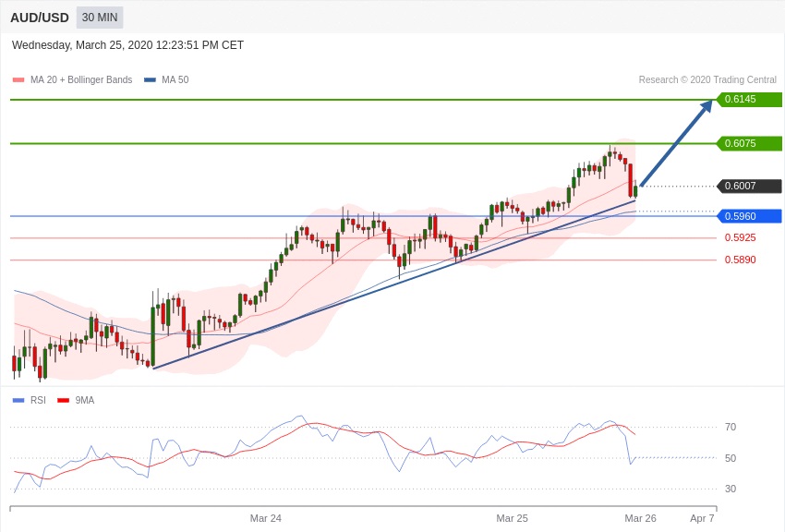Toggle the MA 50 legend label
The image size is (785, 532).
(x=175, y=80)
